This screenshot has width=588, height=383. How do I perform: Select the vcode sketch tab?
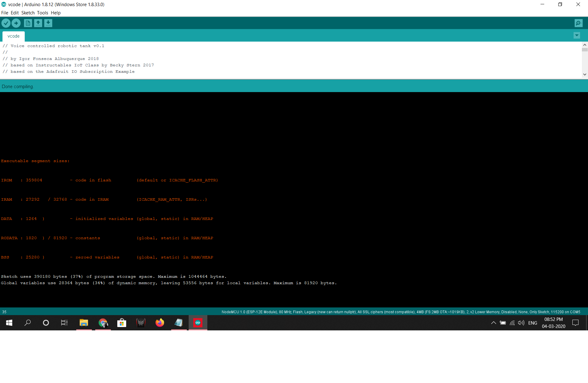13,36
